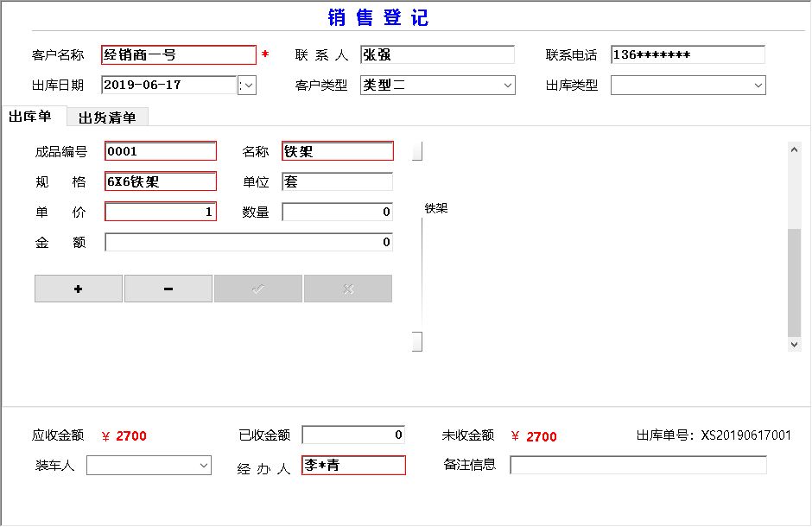The image size is (812, 527).
Task: Click the 客户名称 input field
Action: (179, 55)
